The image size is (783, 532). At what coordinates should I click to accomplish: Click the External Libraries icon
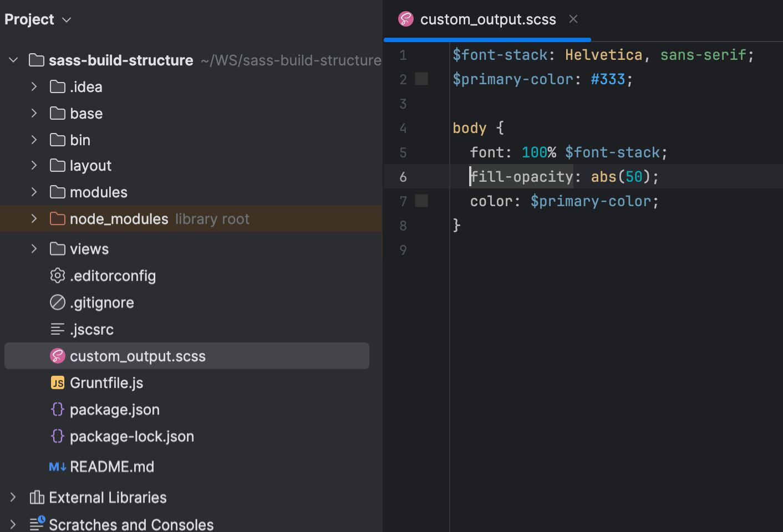coord(37,497)
